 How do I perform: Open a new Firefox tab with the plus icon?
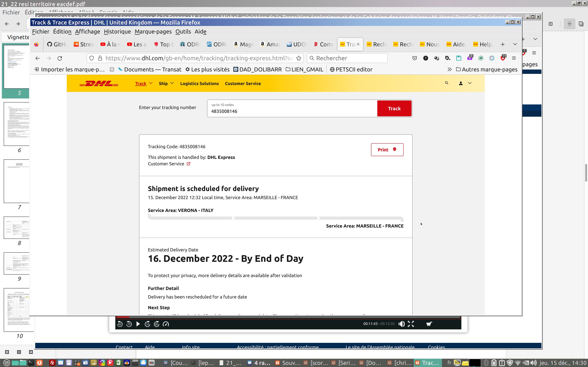pos(502,44)
